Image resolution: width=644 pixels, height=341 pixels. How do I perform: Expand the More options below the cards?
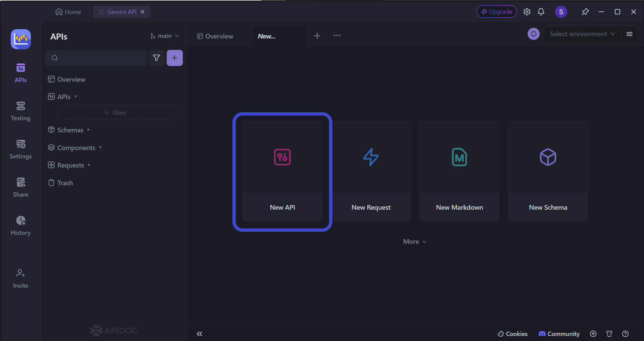click(x=414, y=241)
